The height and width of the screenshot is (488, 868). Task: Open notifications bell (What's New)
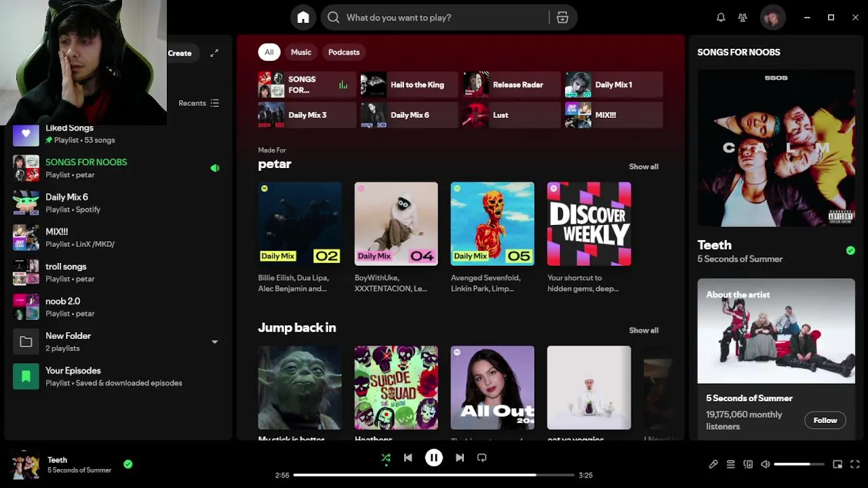[721, 18]
